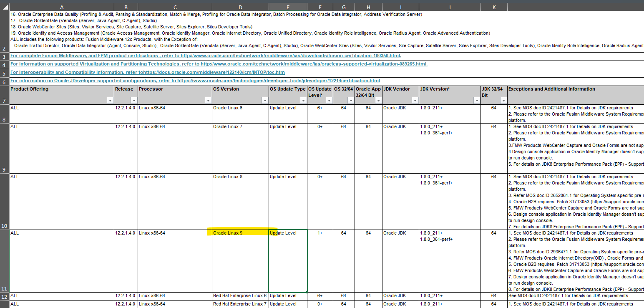Select row 9 header

(5, 148)
